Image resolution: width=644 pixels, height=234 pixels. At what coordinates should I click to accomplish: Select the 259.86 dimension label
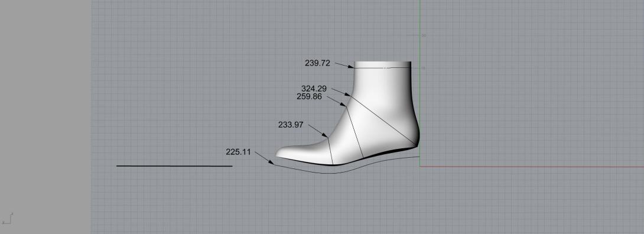tap(309, 96)
